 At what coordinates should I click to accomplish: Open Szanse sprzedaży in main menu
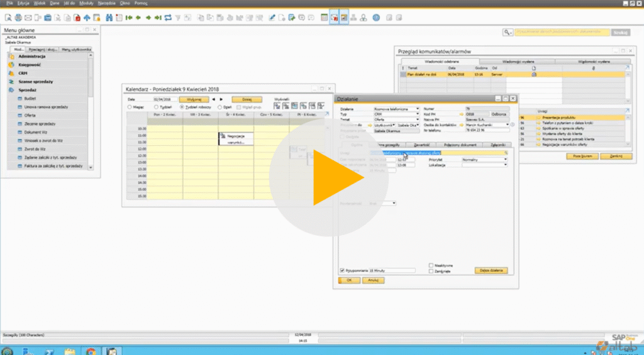[35, 82]
